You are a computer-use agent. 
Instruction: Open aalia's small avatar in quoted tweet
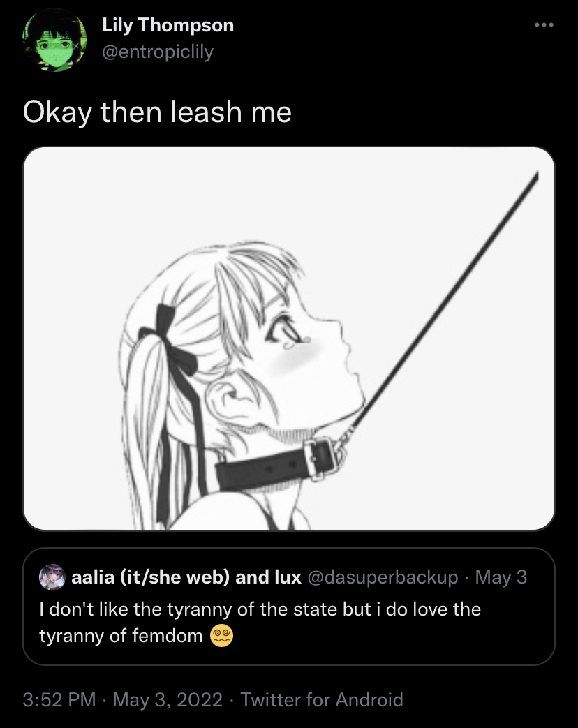pos(52,577)
